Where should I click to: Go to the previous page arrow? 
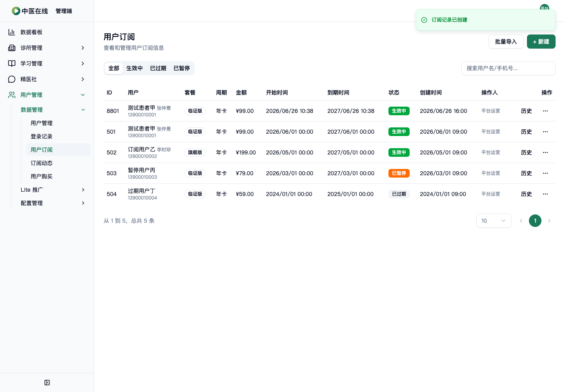[521, 221]
